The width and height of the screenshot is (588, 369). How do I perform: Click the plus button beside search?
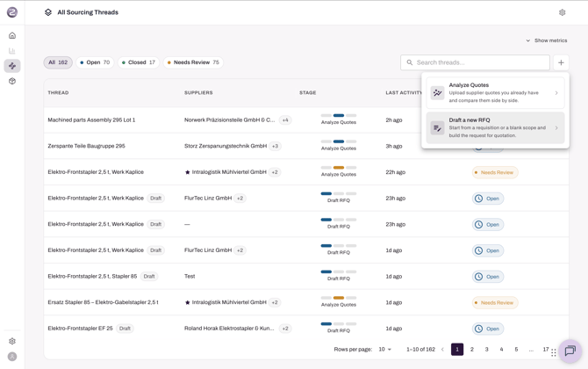pos(561,62)
